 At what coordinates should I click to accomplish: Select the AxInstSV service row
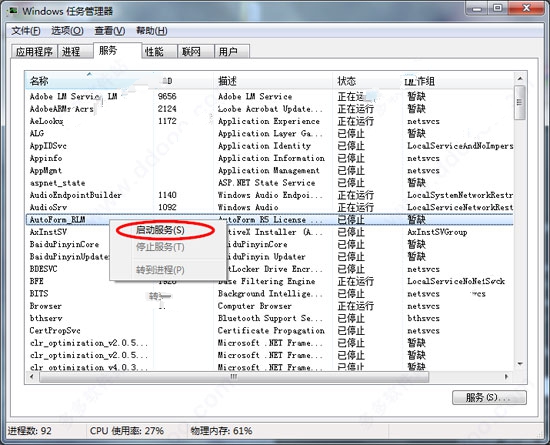coord(269,232)
